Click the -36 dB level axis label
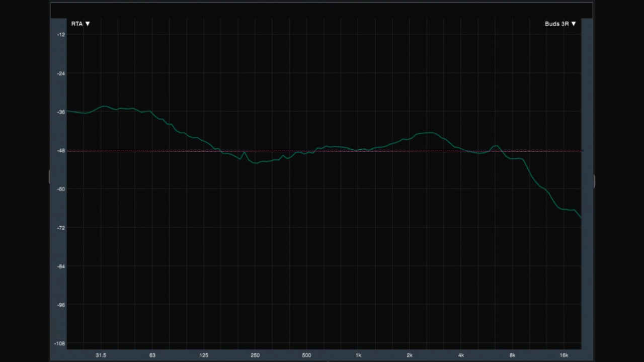Image resolution: width=644 pixels, height=362 pixels. pyautogui.click(x=61, y=112)
